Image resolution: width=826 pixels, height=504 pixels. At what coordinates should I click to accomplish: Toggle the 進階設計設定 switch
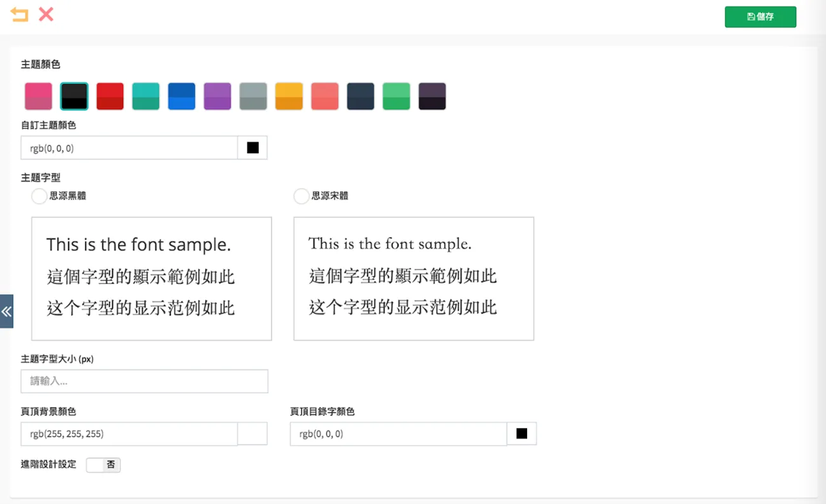click(103, 465)
